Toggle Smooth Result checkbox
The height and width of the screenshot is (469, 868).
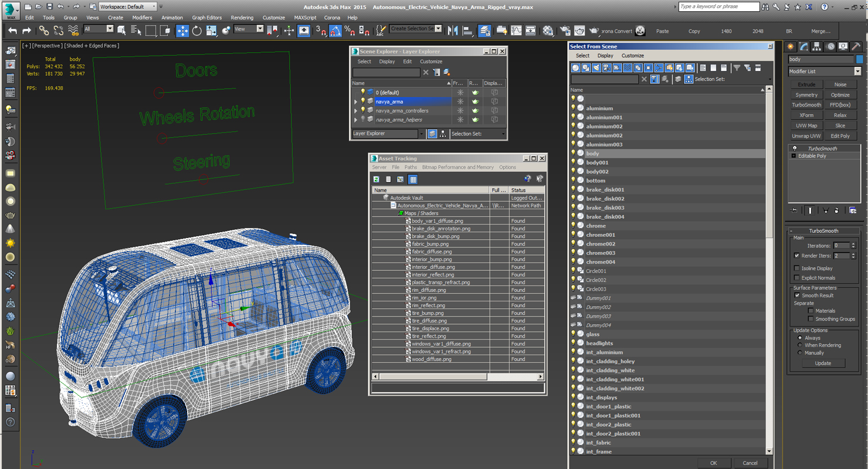[x=796, y=295]
